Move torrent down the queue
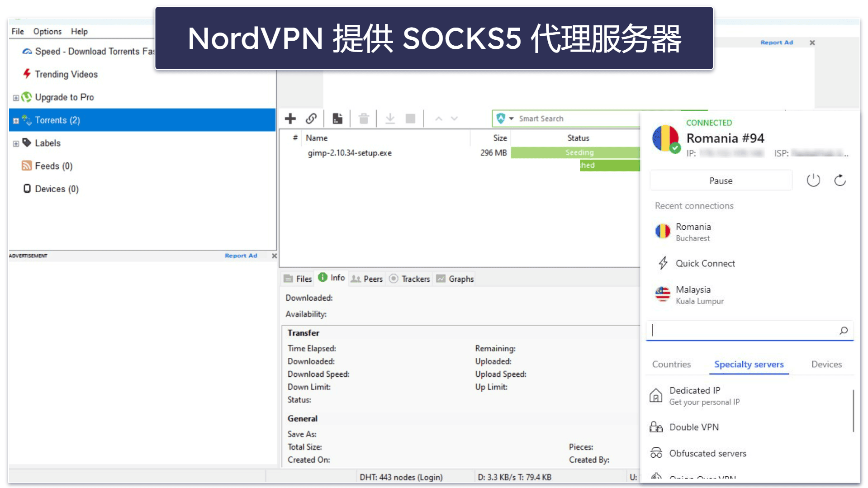The image size is (868, 488). click(x=455, y=118)
